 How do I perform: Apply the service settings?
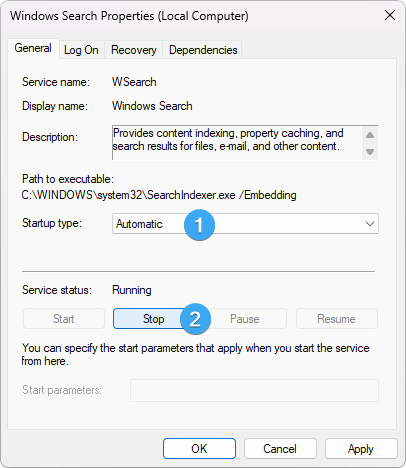point(361,449)
